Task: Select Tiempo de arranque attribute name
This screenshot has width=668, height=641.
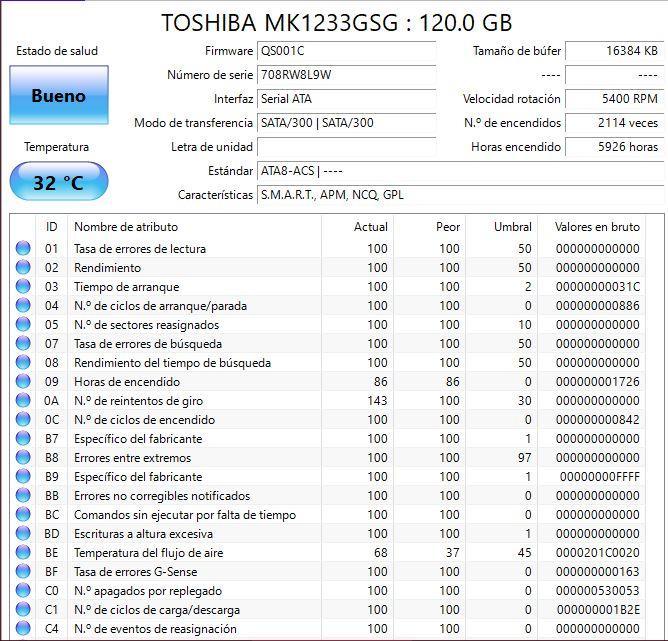Action: coord(127,287)
